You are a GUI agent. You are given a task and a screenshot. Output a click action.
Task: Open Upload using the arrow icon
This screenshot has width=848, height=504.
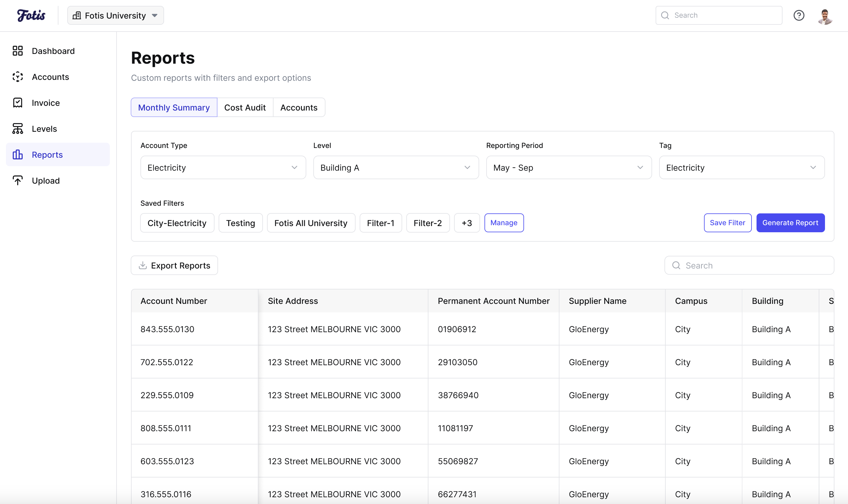click(18, 180)
